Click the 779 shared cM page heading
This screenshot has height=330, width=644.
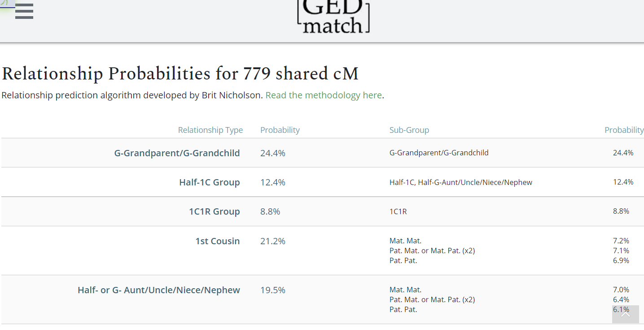click(x=180, y=74)
